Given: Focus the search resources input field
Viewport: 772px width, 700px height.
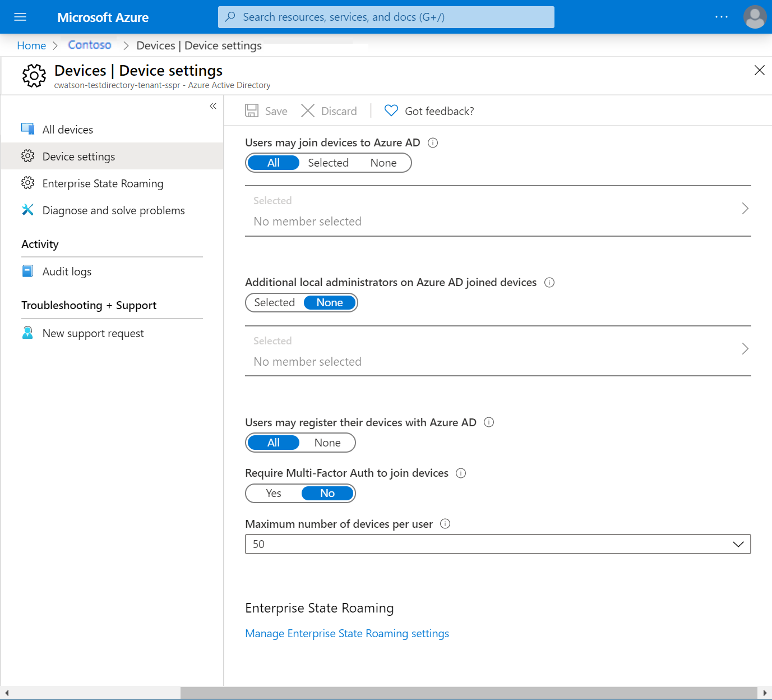Looking at the screenshot, I should [386, 17].
